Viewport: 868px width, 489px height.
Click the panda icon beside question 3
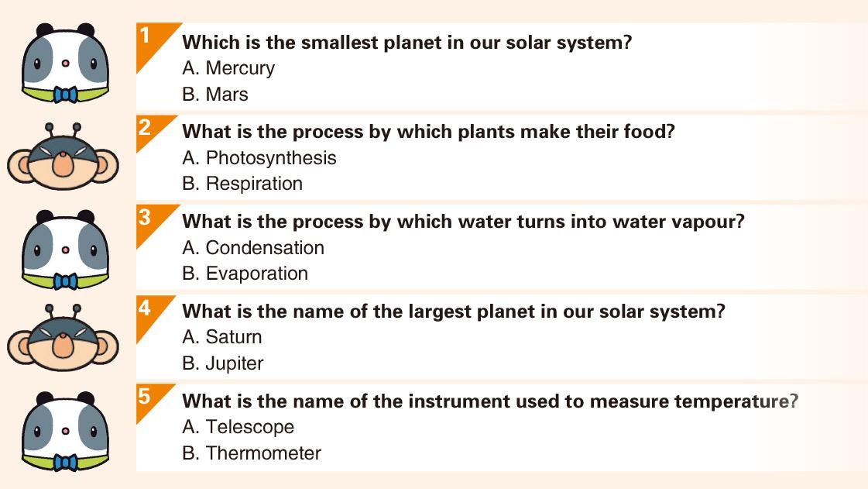point(65,250)
